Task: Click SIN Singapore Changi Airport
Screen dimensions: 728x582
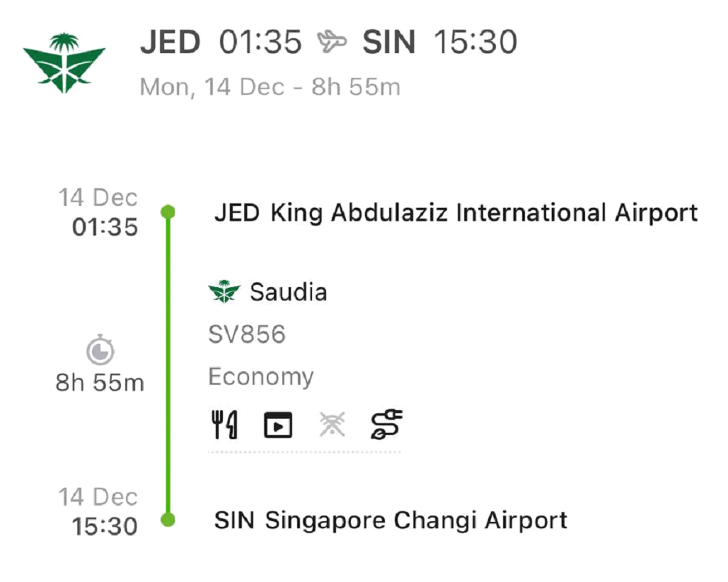Action: [x=391, y=520]
